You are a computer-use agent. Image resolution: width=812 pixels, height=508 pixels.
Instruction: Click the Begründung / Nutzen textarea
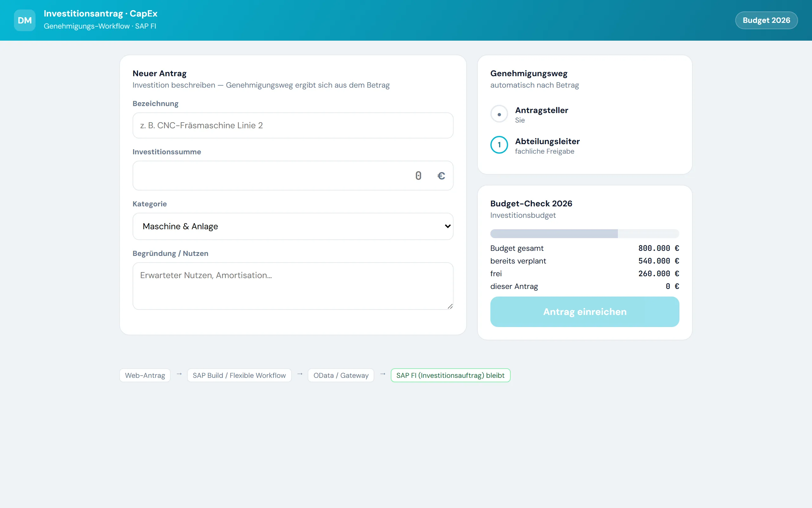click(x=292, y=286)
